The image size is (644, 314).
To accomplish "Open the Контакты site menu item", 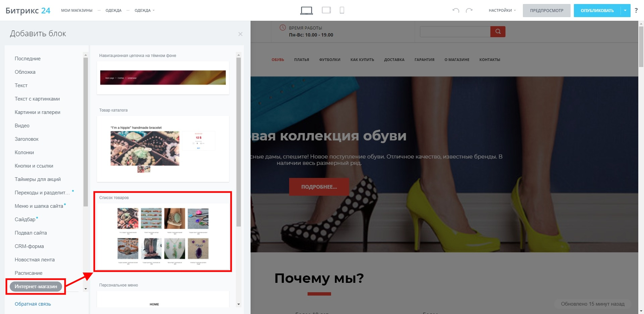I will coord(490,60).
